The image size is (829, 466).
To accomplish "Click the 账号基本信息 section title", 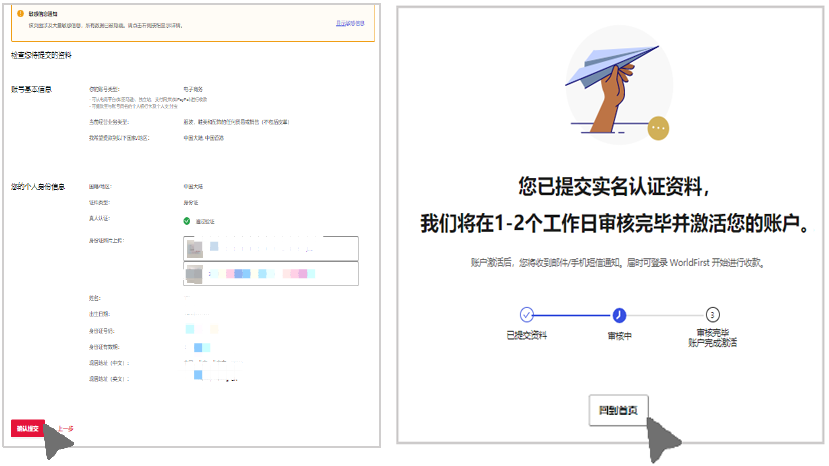I will click(32, 89).
